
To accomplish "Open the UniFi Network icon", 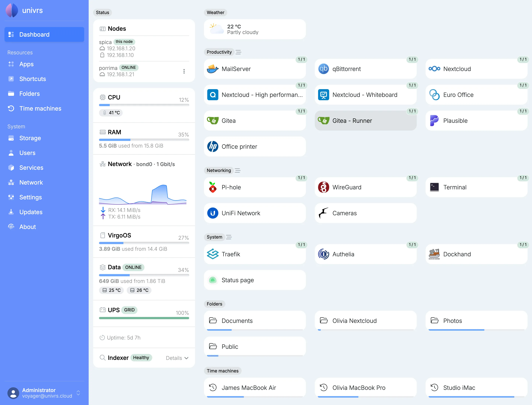I will 213,213.
